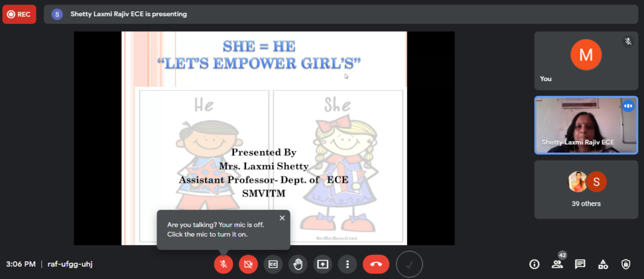
Task: Expand the 39 others participant tile
Action: (x=586, y=189)
